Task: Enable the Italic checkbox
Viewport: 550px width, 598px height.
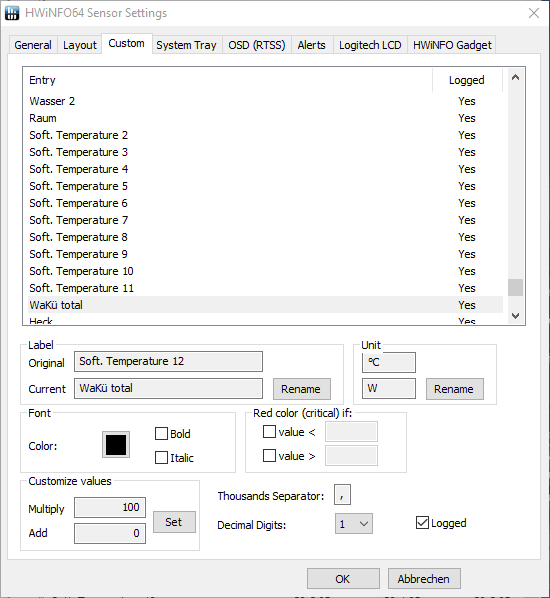Action: pos(161,457)
